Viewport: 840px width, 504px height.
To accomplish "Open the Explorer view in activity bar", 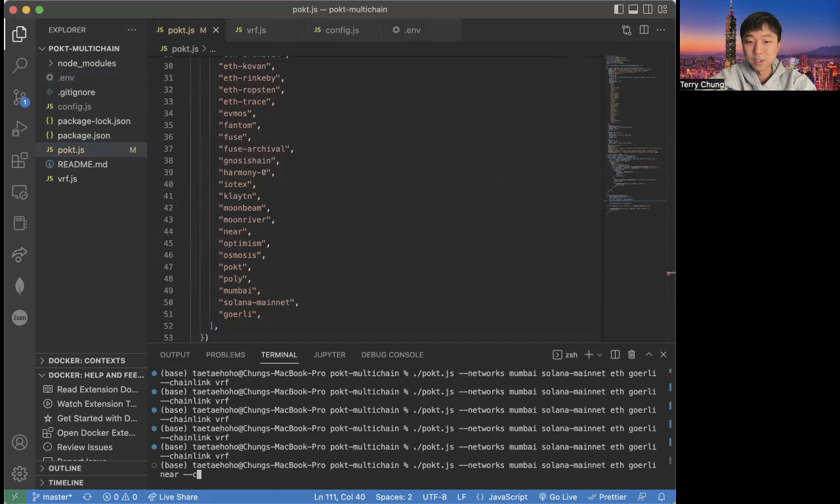I will tap(20, 33).
